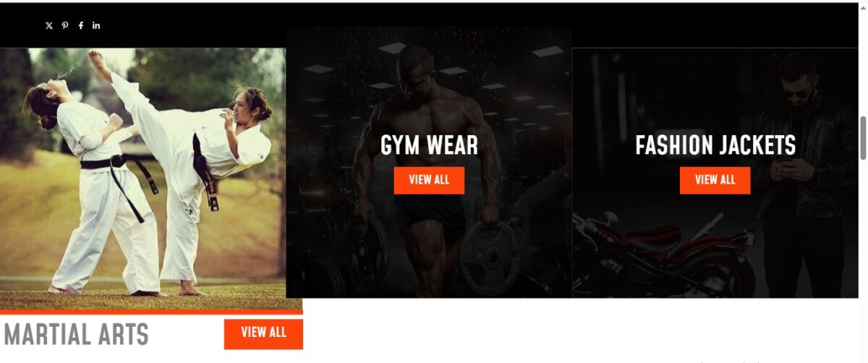Select the Martial Arts category title
The image size is (868, 363).
point(77,335)
